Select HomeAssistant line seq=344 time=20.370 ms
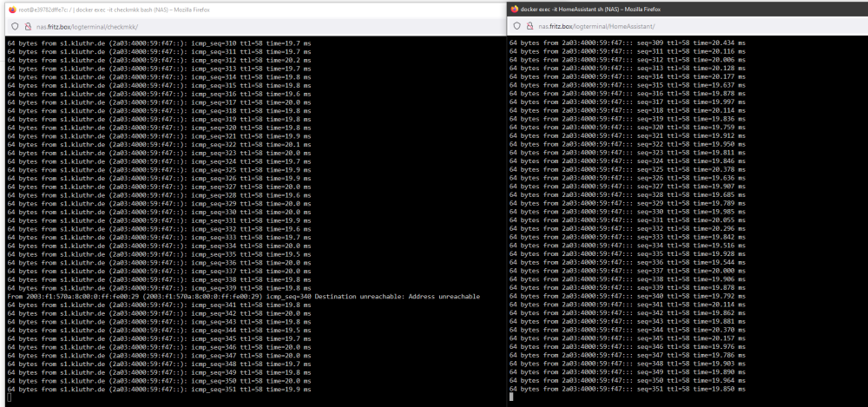The width and height of the screenshot is (868, 407). pyautogui.click(x=628, y=330)
